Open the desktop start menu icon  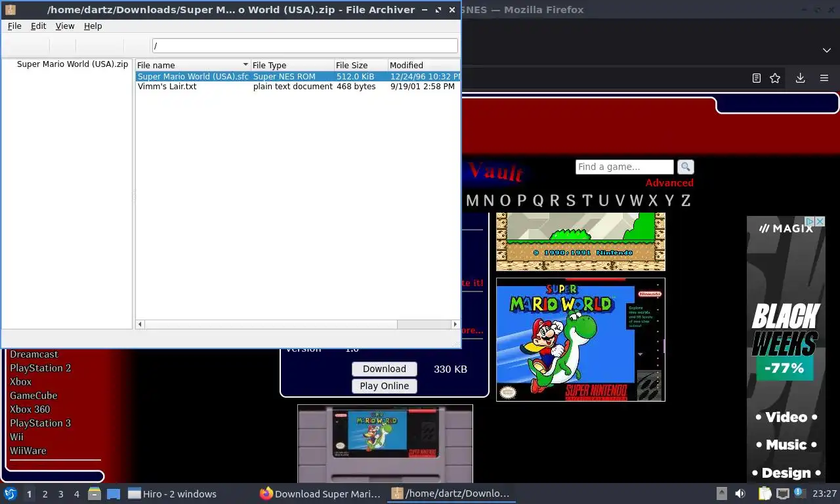tap(10, 493)
